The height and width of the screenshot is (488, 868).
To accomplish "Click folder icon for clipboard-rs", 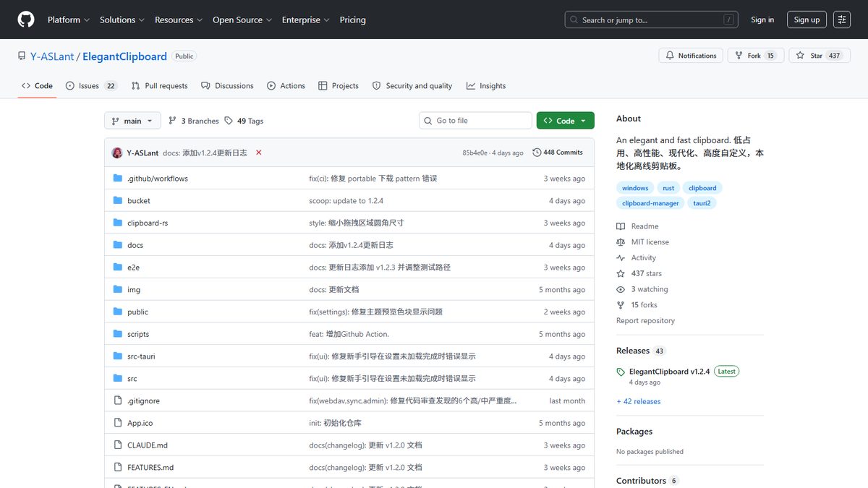I will [x=118, y=223].
